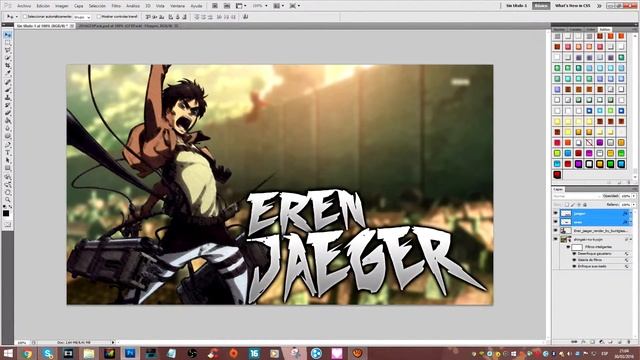Select the Shape tool

7,169
